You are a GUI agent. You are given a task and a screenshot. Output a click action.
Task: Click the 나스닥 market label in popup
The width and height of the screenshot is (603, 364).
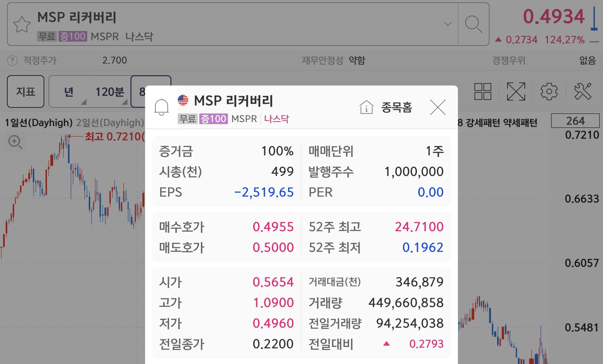(277, 119)
